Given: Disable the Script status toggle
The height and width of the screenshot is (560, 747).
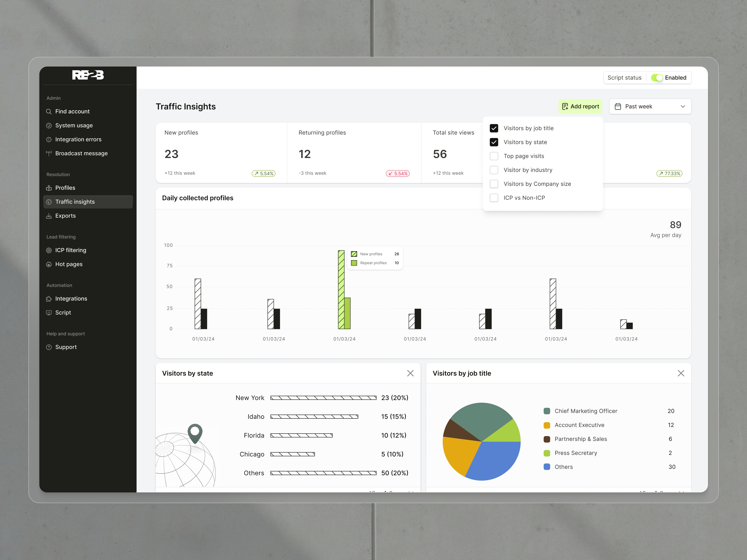Looking at the screenshot, I should [x=657, y=78].
